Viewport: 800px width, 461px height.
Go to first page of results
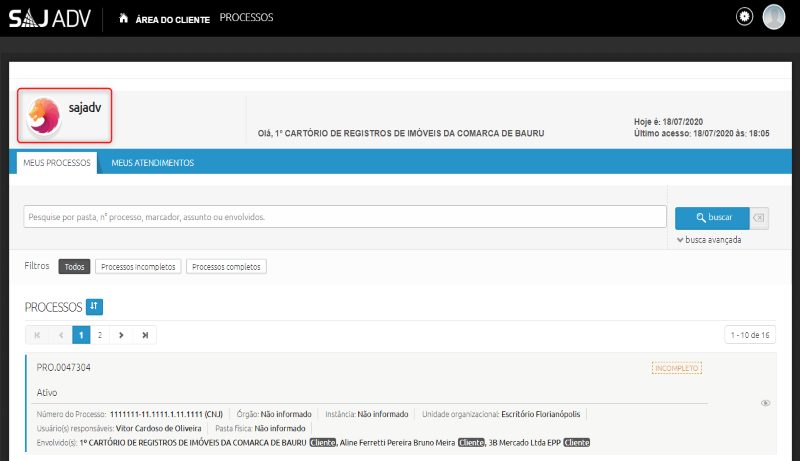click(x=37, y=335)
